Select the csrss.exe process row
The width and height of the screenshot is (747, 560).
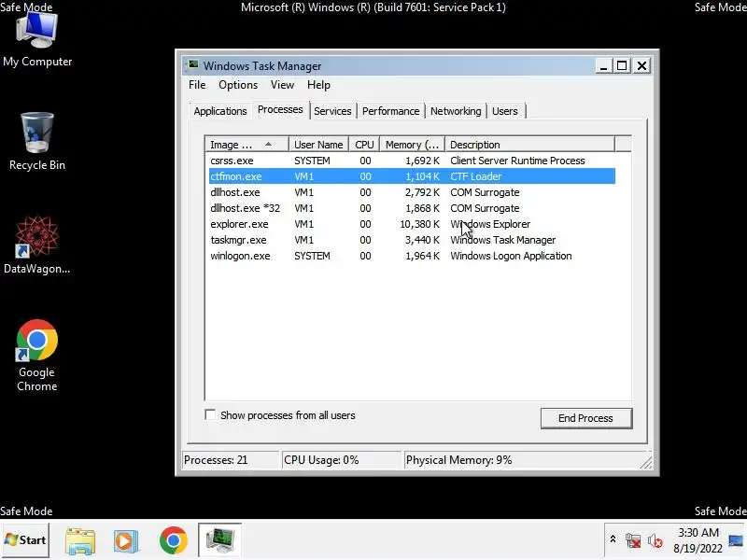coord(412,161)
